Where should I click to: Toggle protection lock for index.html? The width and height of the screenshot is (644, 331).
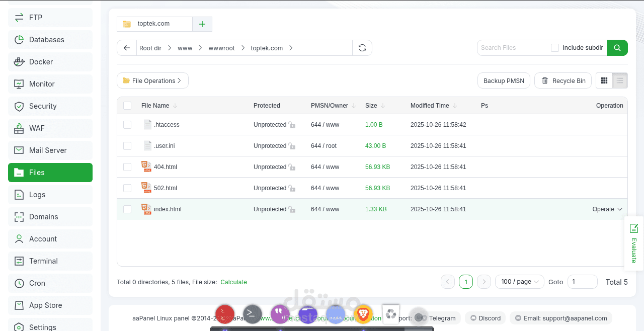[x=292, y=209]
